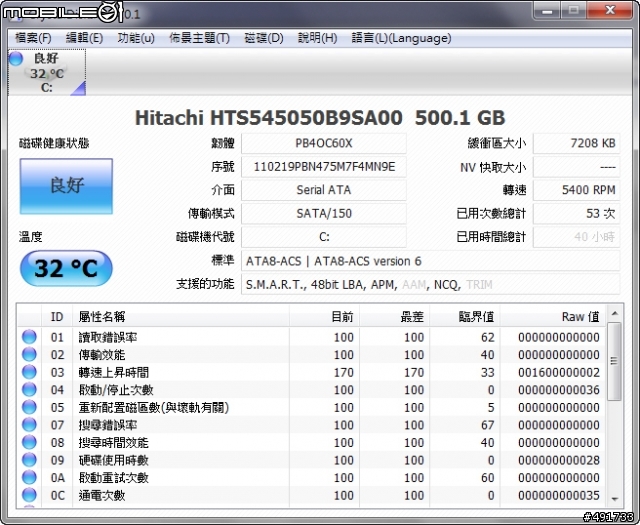Viewport: 640px width, 525px height.
Task: Open the 編輯(E) menu
Action: click(x=84, y=38)
